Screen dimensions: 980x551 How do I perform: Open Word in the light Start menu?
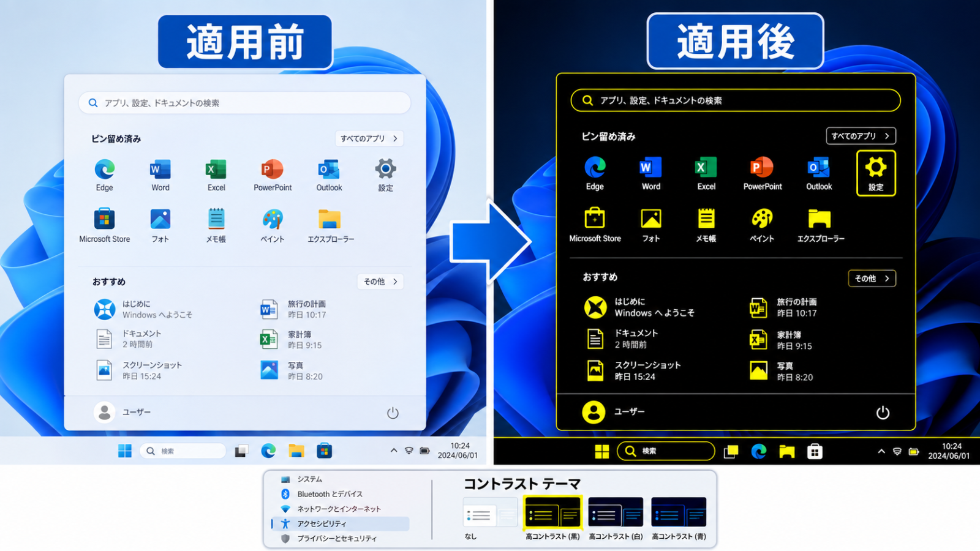click(160, 175)
